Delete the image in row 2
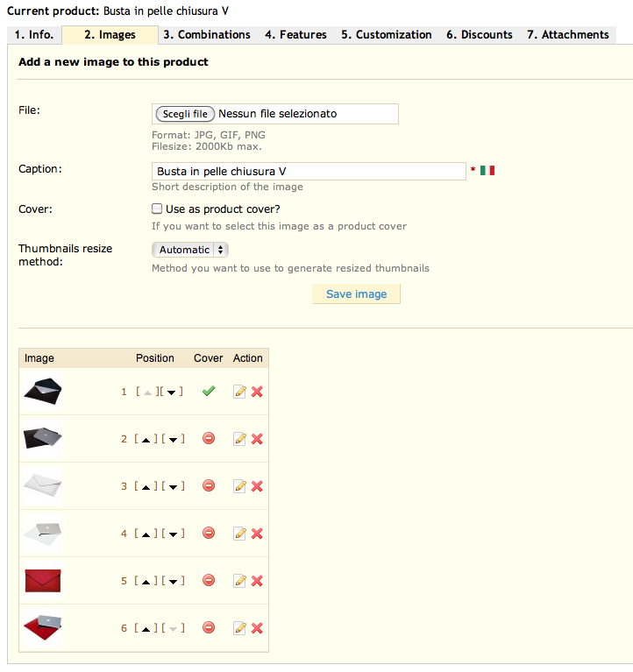This screenshot has width=633, height=672. point(257,439)
